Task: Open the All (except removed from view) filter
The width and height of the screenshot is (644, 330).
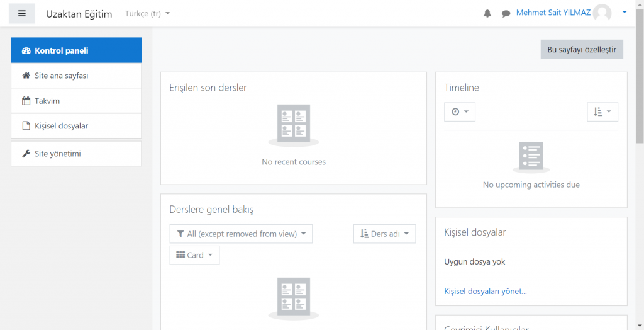Action: click(x=241, y=234)
